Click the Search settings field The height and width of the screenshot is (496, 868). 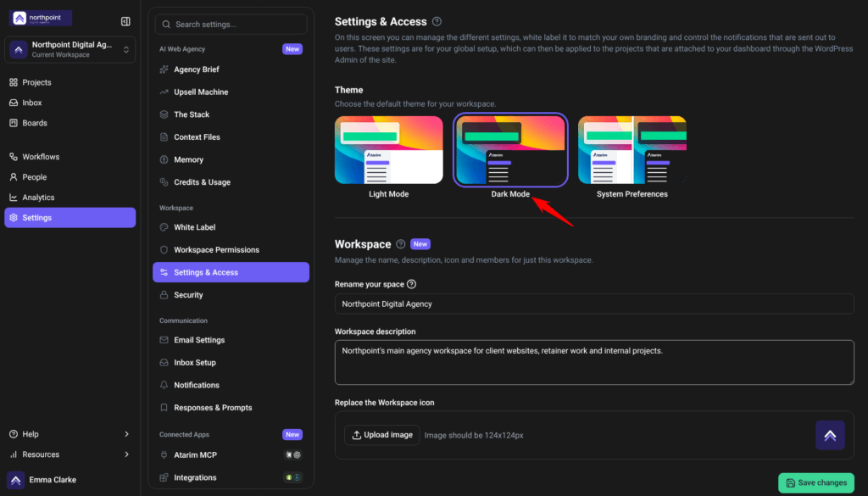231,25
